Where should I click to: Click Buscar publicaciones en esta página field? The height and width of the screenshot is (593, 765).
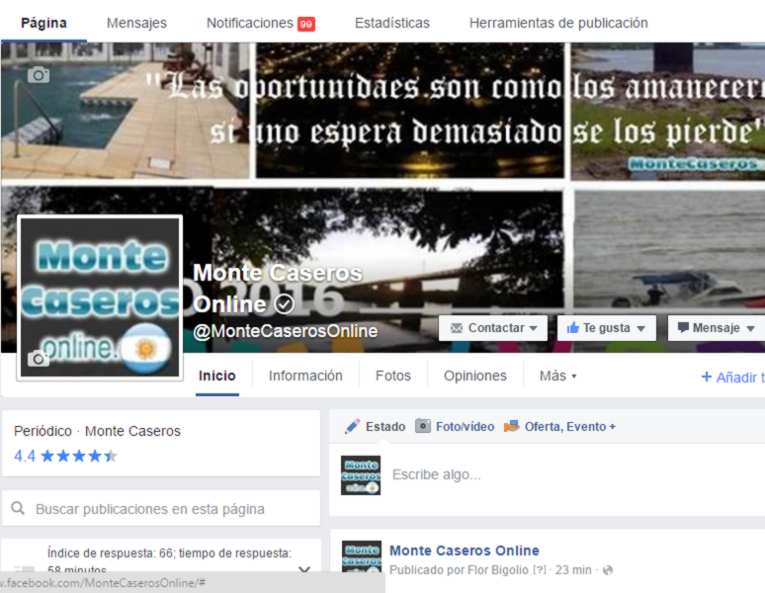(x=161, y=508)
